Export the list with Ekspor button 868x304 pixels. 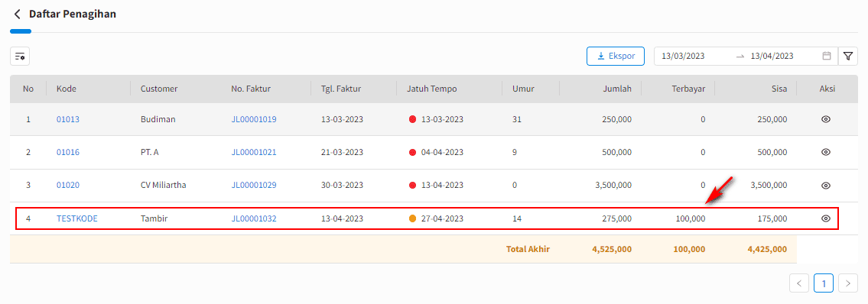coord(615,56)
